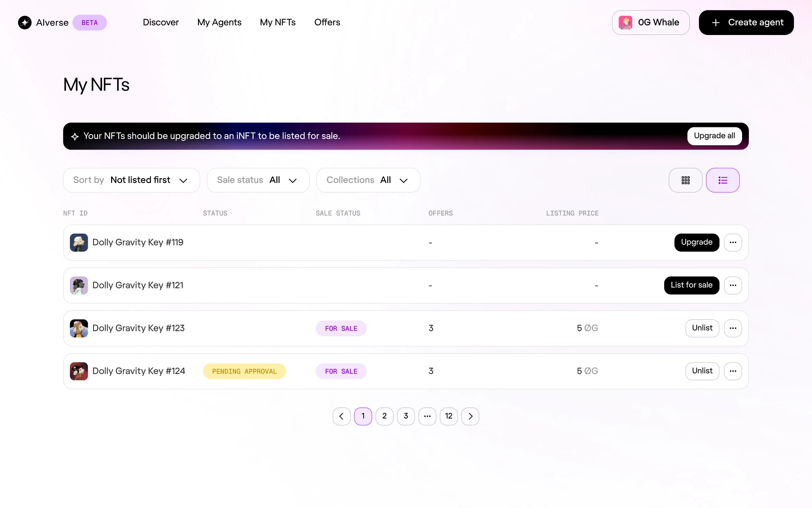This screenshot has width=812, height=508.
Task: Click the BETA badge
Action: [x=89, y=23]
